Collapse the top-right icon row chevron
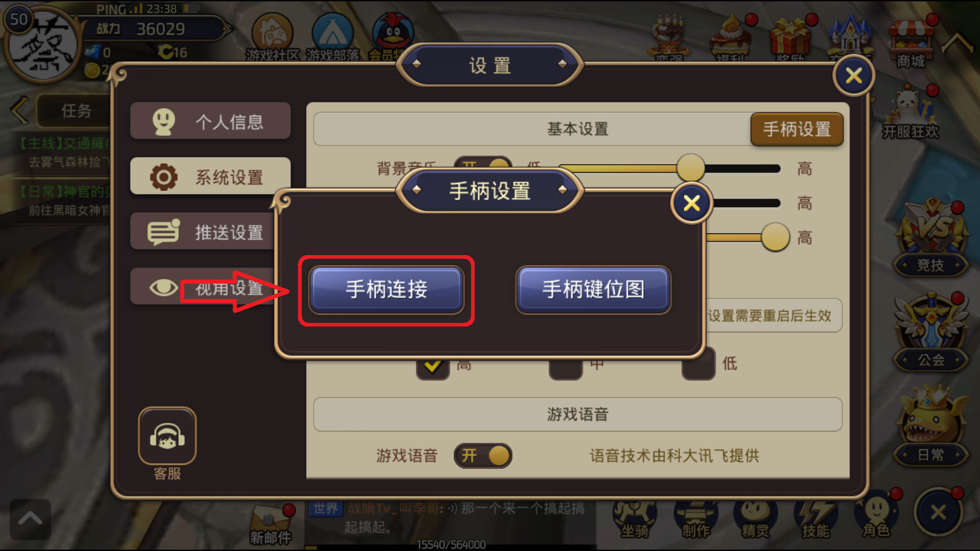Screen dimensions: 980x551 click(x=957, y=43)
